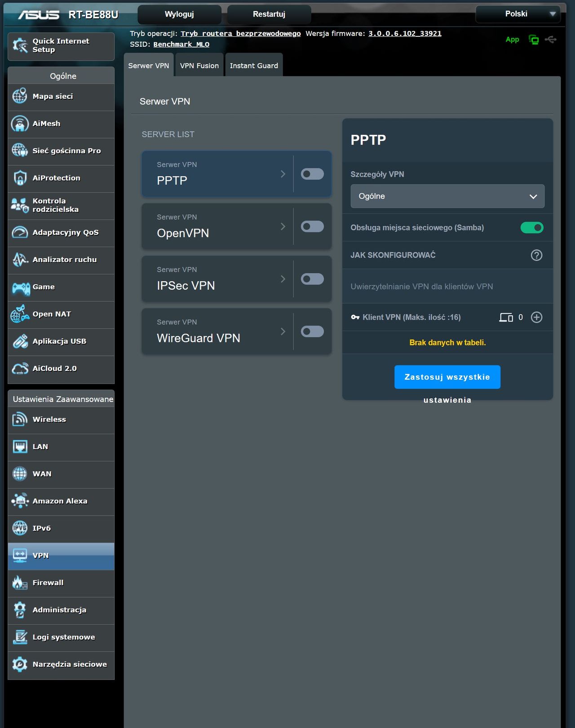Go to Wireless in the sidebar
Image resolution: width=575 pixels, height=728 pixels.
pyautogui.click(x=61, y=419)
